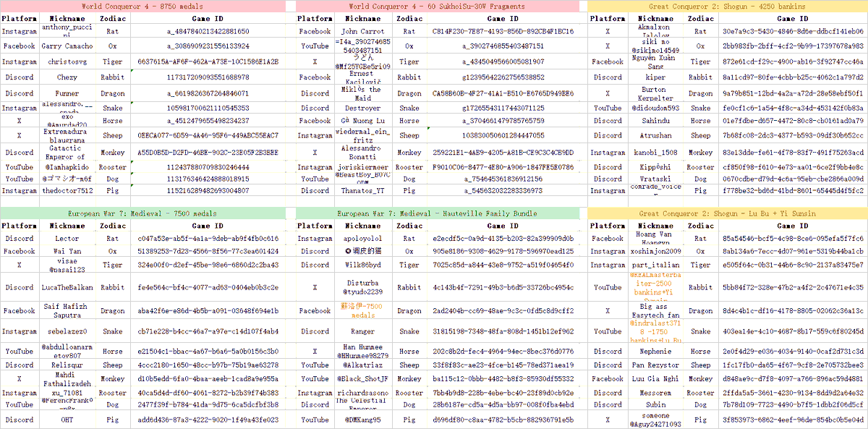The height and width of the screenshot is (429, 868).
Task: Select Game ID '0EECA077-6D59-4A46-95F6-449ABC55EAC7'
Action: pos(208,135)
